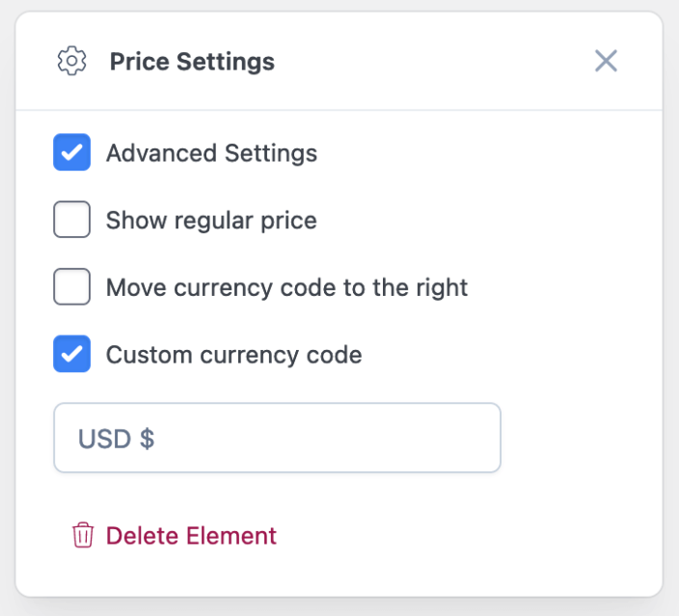Click the Delete Element link text
Viewport: 679px width, 616px height.
pos(191,535)
